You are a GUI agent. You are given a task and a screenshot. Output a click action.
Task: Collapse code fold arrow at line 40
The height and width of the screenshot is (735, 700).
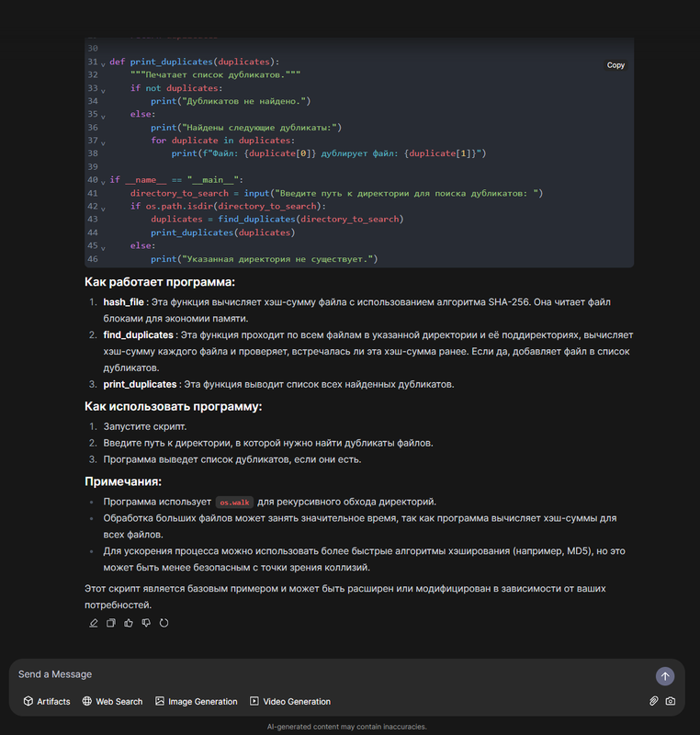point(103,182)
